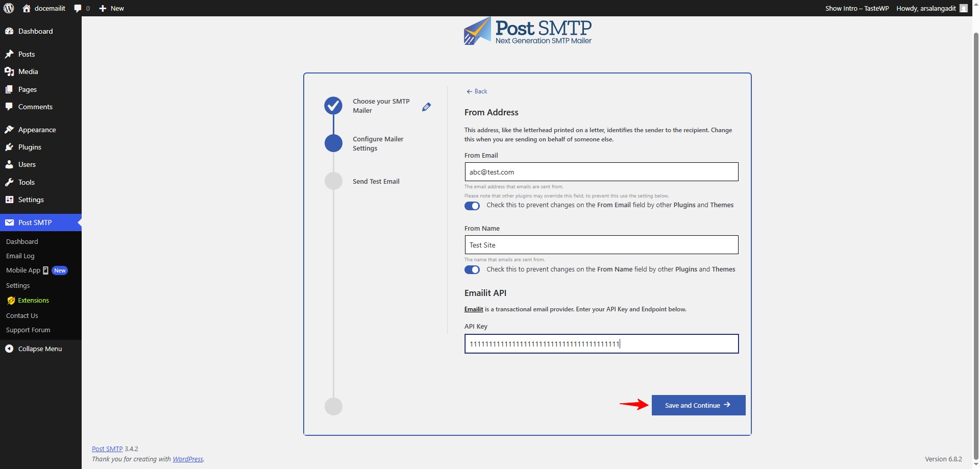Click the From Email input field

click(x=601, y=172)
